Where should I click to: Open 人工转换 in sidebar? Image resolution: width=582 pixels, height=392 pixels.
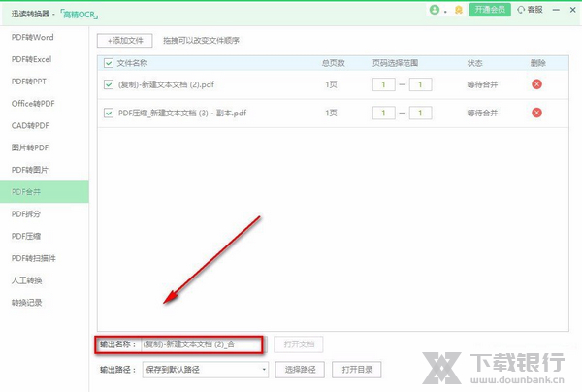coord(26,280)
